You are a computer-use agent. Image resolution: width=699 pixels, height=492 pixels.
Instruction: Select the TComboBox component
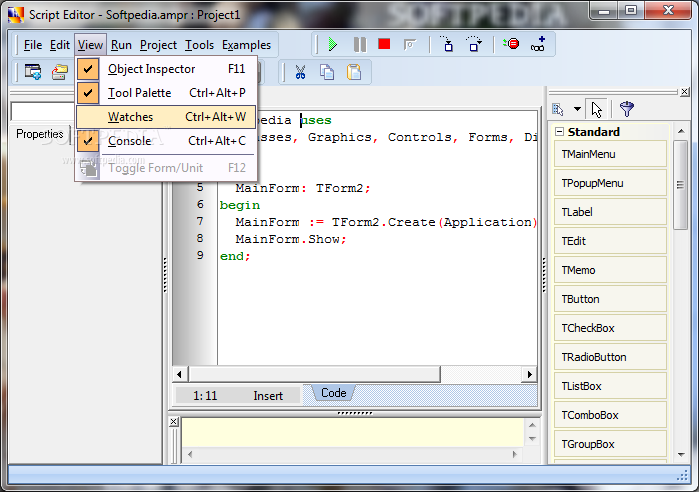click(610, 415)
